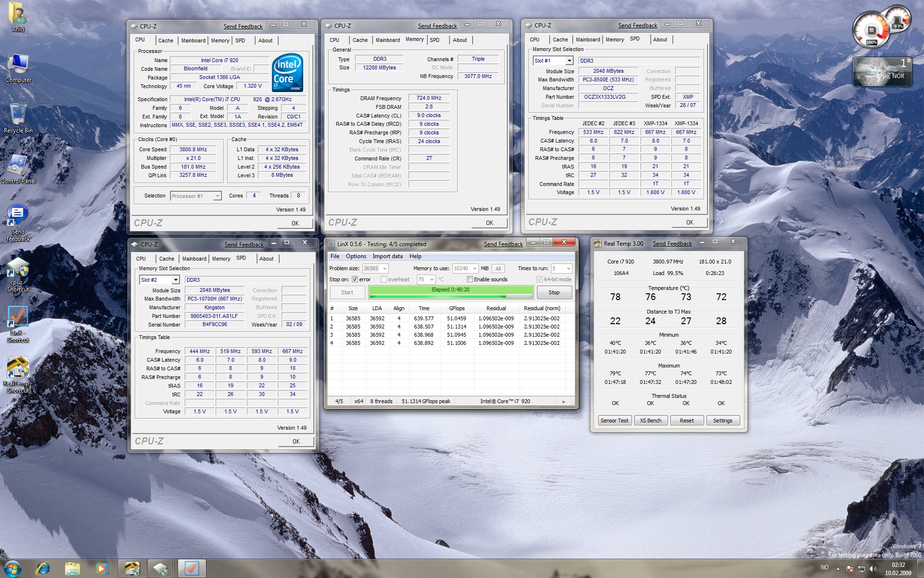Open the Windows Start menu orb
The width and height of the screenshot is (924, 578).
13,568
